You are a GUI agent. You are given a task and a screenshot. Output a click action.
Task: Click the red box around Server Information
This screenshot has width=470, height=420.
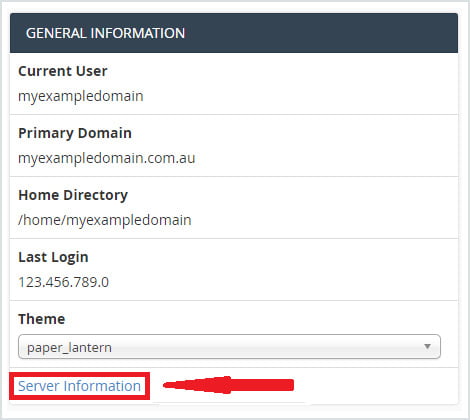coord(79,386)
